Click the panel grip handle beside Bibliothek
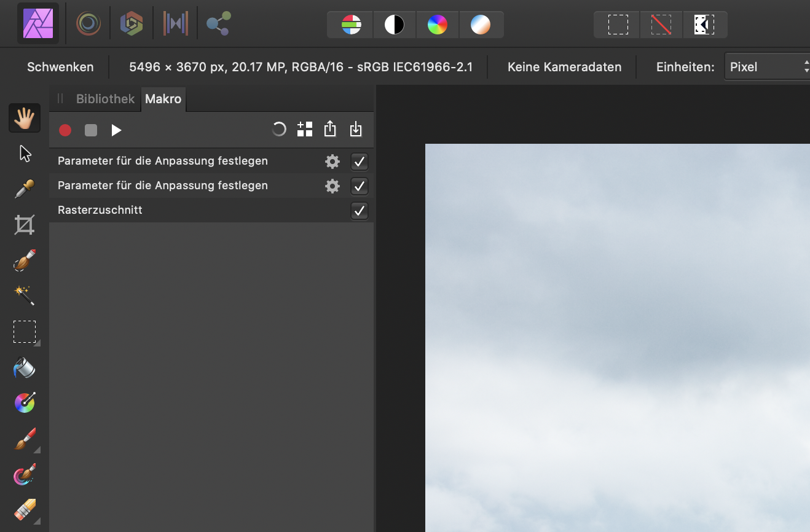Viewport: 810px width, 532px height. [x=60, y=98]
